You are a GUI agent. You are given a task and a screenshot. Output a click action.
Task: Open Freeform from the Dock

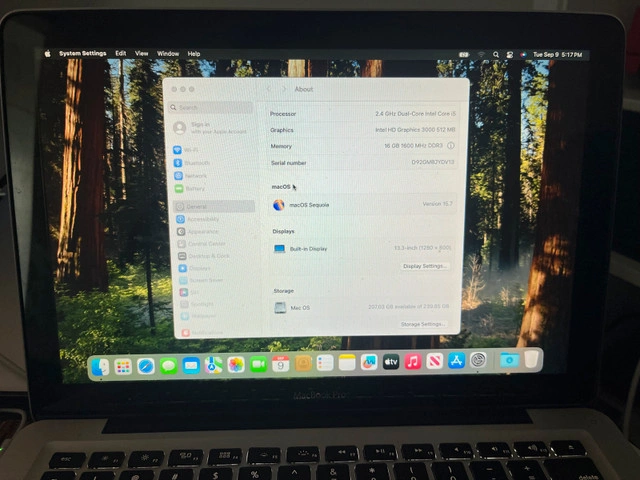point(369,362)
